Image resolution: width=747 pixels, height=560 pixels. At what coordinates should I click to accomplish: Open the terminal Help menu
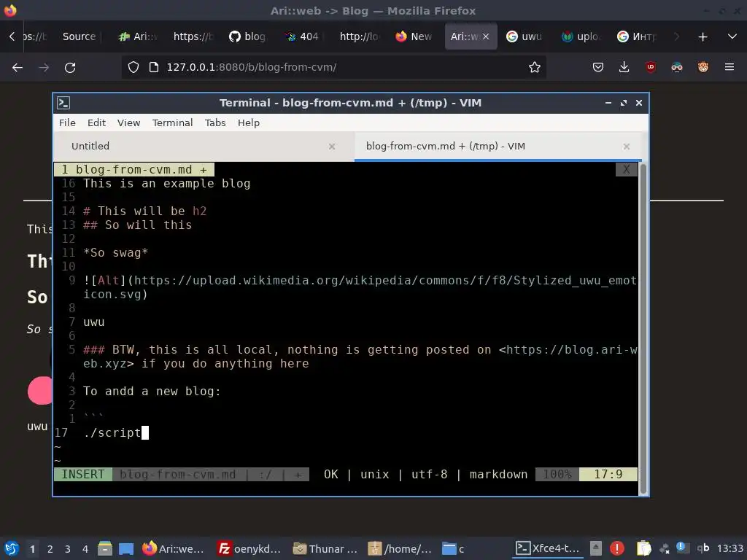(x=249, y=122)
